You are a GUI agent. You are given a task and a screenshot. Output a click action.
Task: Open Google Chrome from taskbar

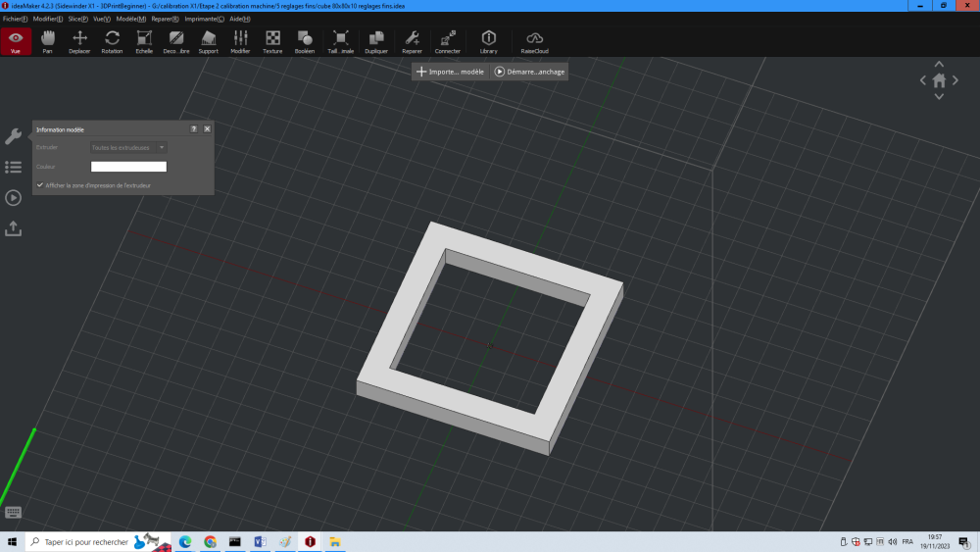pyautogui.click(x=210, y=542)
